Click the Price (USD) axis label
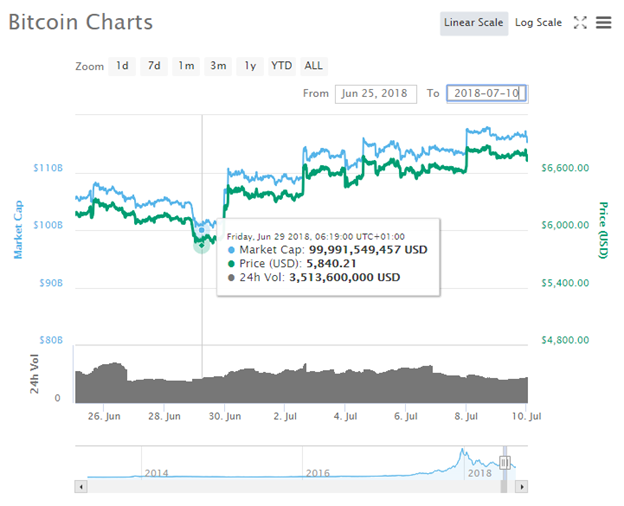The height and width of the screenshot is (506, 624). [603, 230]
